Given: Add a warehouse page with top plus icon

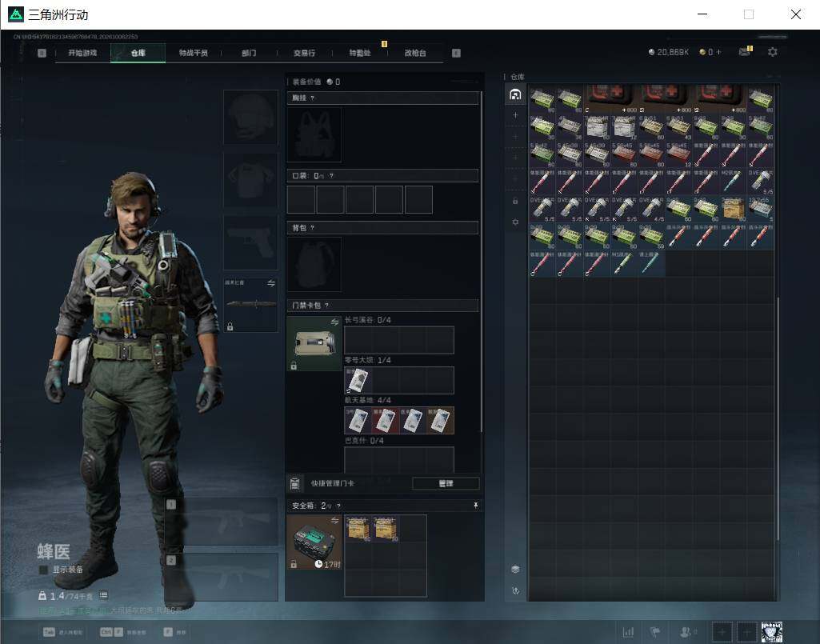Looking at the screenshot, I should coord(515,115).
